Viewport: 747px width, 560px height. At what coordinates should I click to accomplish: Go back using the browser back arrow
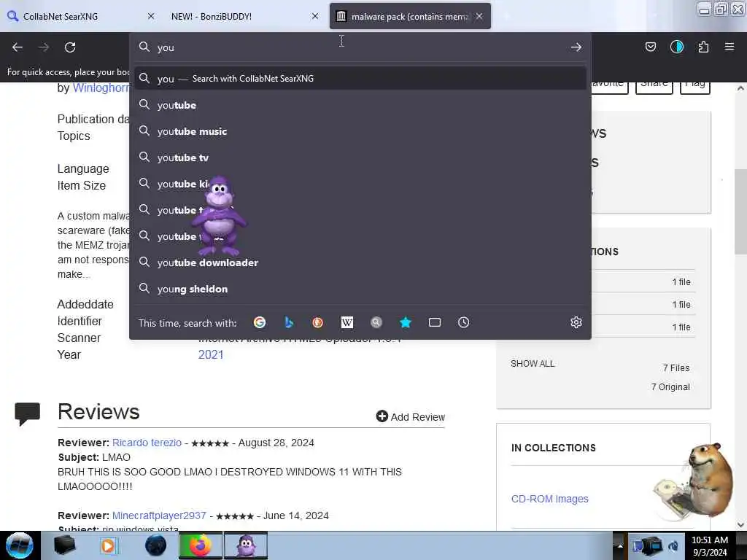click(x=18, y=47)
